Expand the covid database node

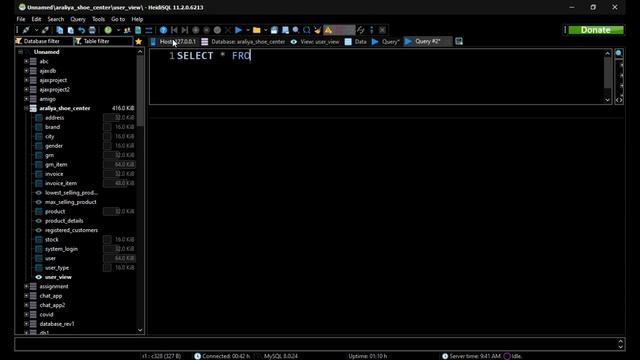tap(26, 315)
